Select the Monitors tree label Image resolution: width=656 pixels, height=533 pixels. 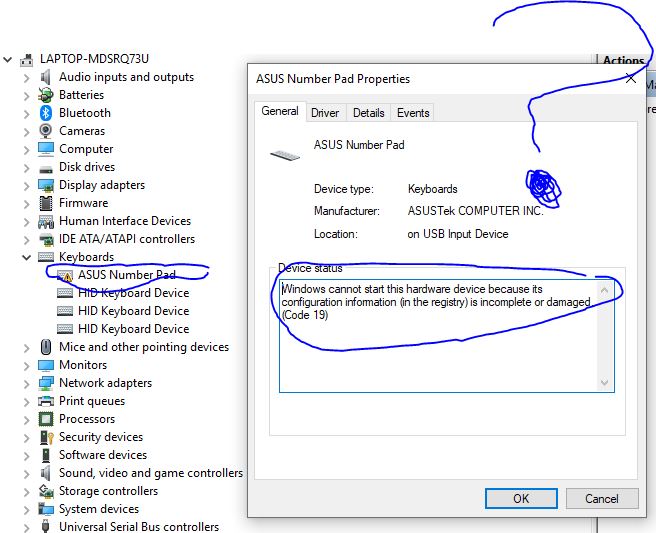click(x=83, y=365)
